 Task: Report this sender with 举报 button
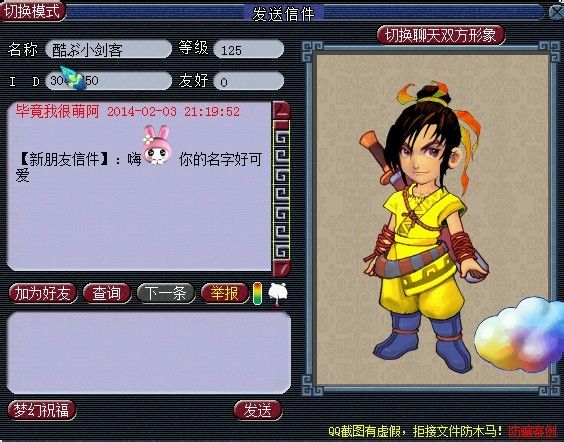pos(225,293)
